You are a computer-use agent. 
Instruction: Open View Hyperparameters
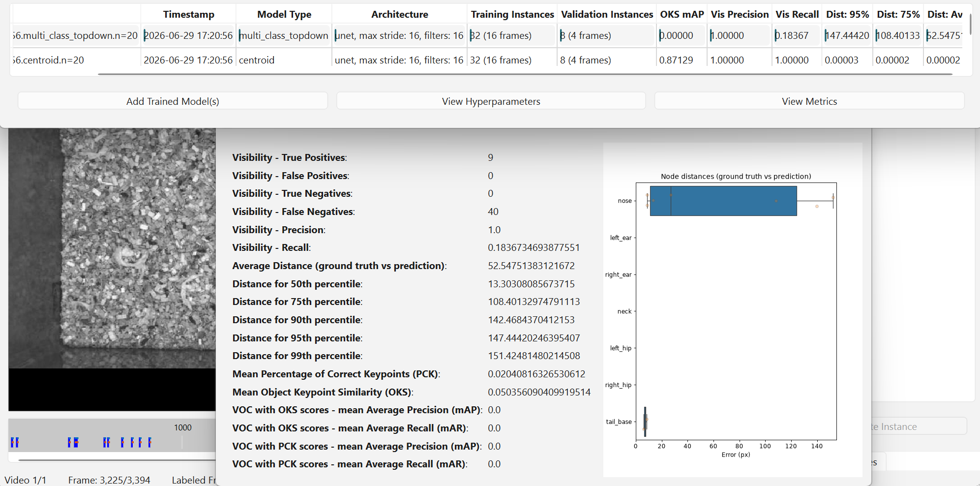click(x=491, y=101)
